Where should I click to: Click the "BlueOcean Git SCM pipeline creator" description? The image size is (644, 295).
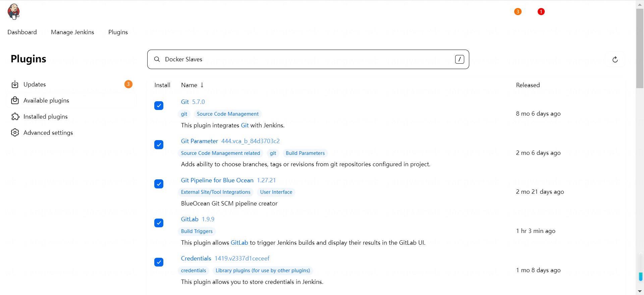[x=229, y=203]
